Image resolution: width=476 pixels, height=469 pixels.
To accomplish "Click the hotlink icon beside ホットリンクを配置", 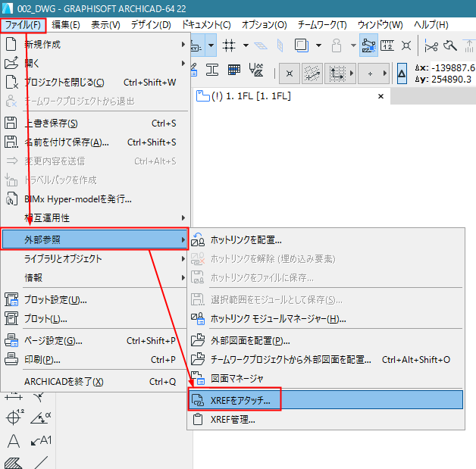I will click(x=198, y=239).
